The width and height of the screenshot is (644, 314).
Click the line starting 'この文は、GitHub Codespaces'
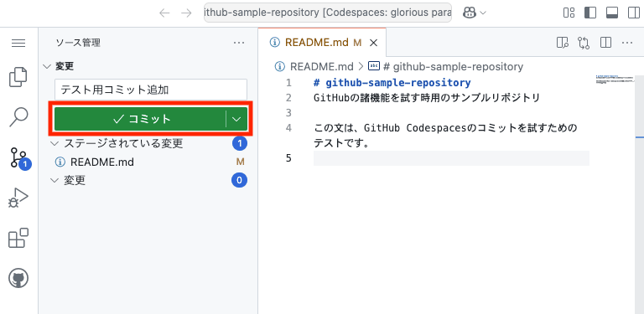445,128
